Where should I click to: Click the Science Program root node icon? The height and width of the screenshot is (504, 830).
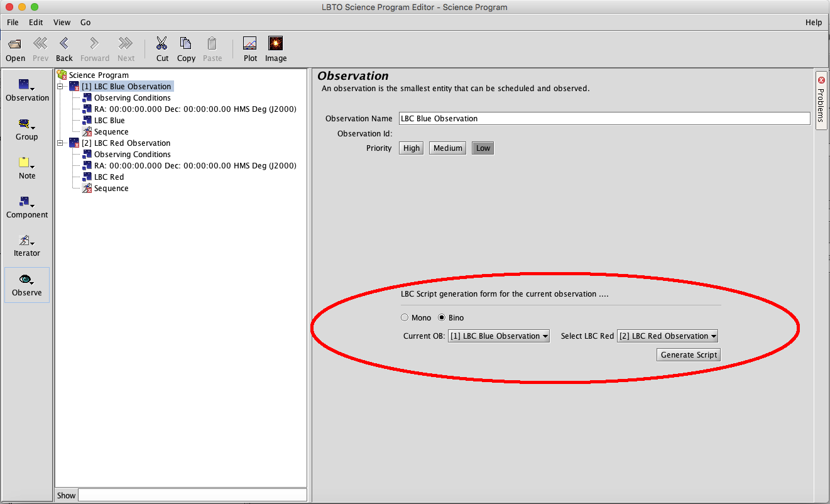point(62,75)
